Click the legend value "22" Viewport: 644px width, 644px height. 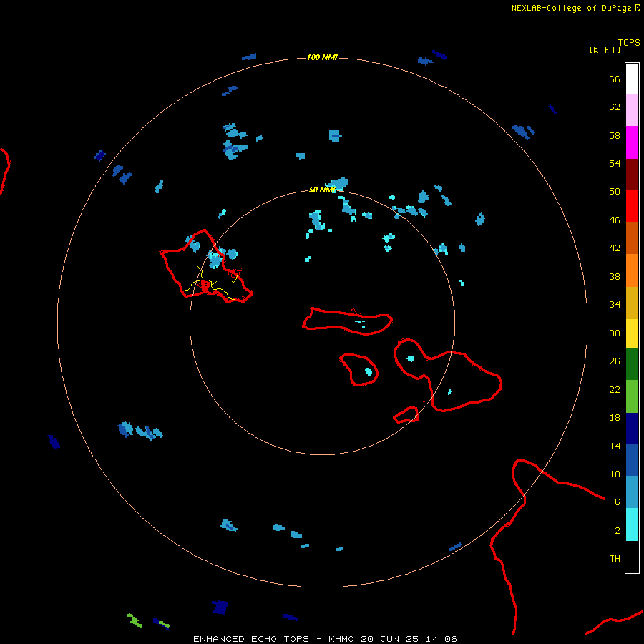(x=615, y=389)
